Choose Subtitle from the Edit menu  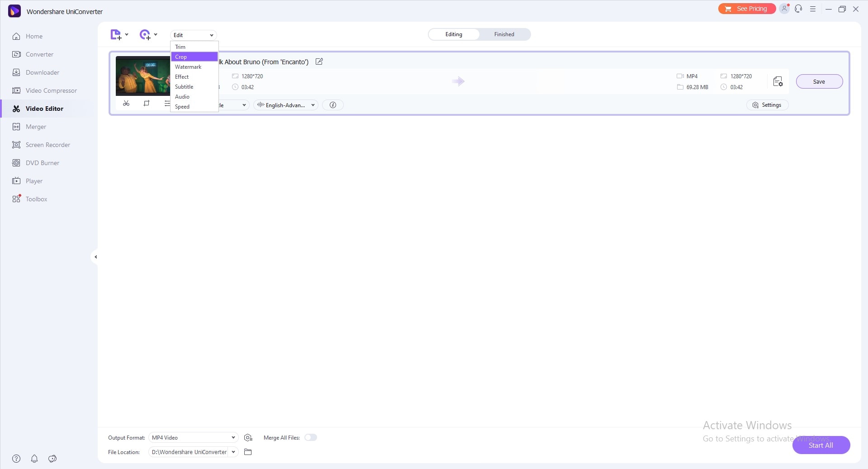tap(194, 86)
